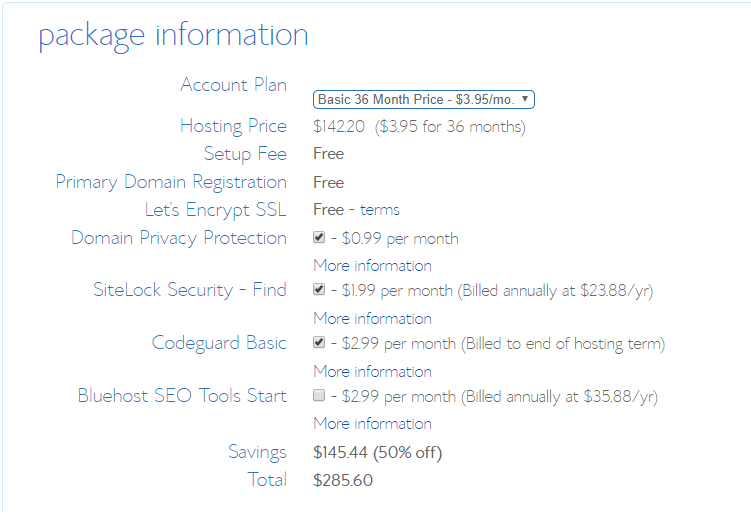Viewport: 751px width, 517px height.
Task: Uncheck Codeguard Basic checkbox
Action: click(319, 343)
